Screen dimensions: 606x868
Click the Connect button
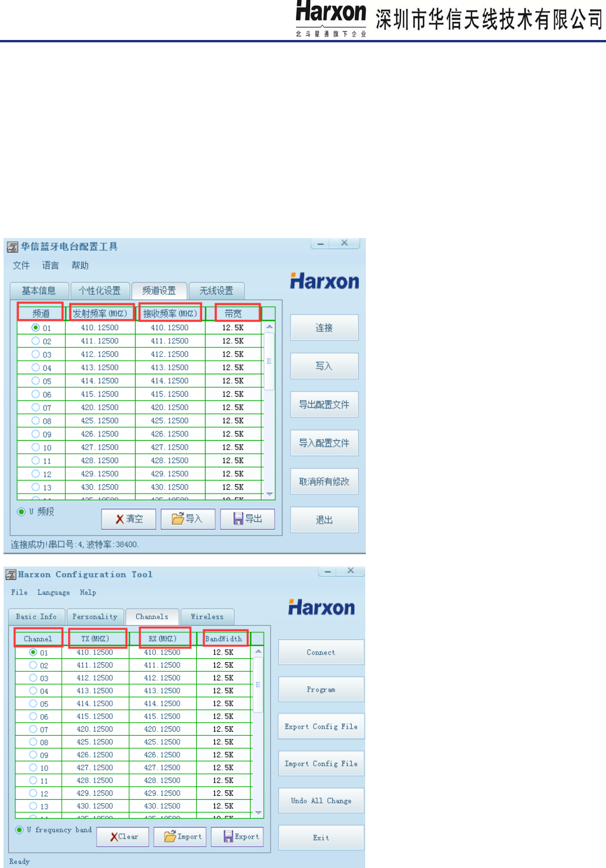tap(321, 652)
